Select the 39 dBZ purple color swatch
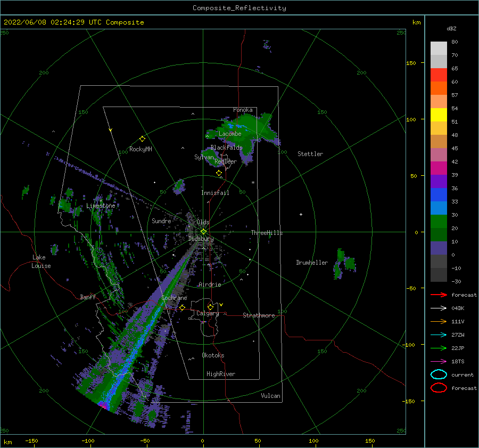 click(439, 181)
